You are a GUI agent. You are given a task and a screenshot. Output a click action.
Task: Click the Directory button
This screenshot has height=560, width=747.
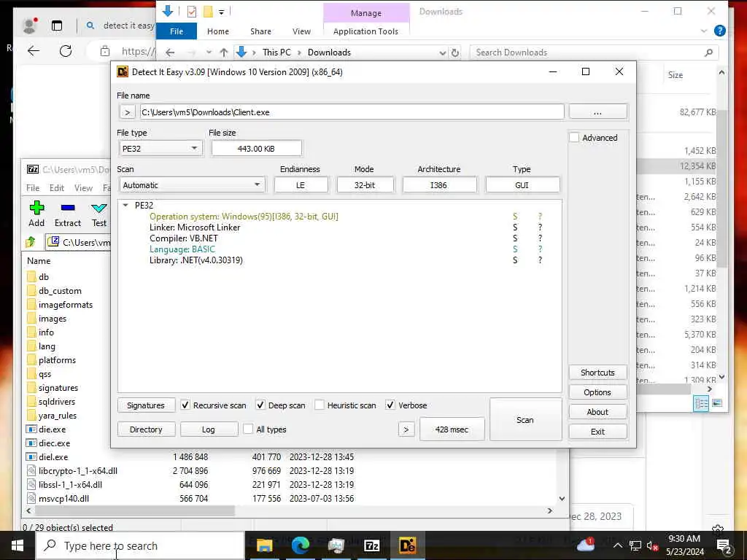tap(146, 429)
